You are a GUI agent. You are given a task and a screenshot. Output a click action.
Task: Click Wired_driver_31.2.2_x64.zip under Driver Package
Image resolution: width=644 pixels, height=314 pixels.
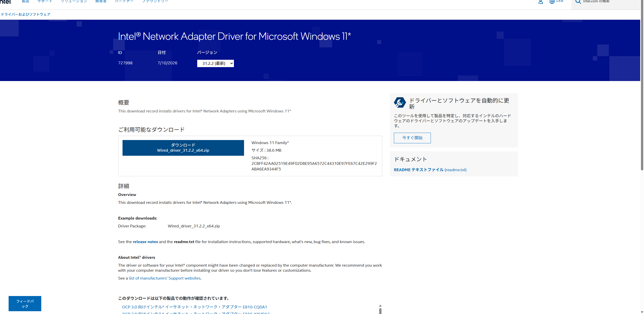click(194, 226)
